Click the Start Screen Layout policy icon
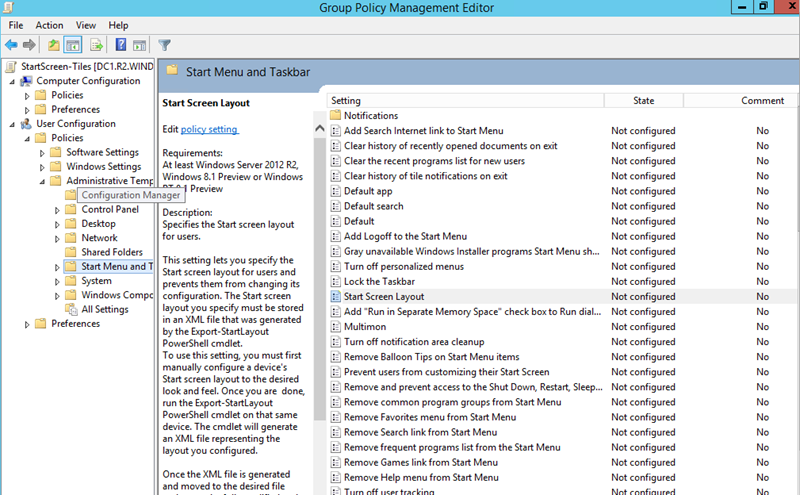 (x=335, y=296)
